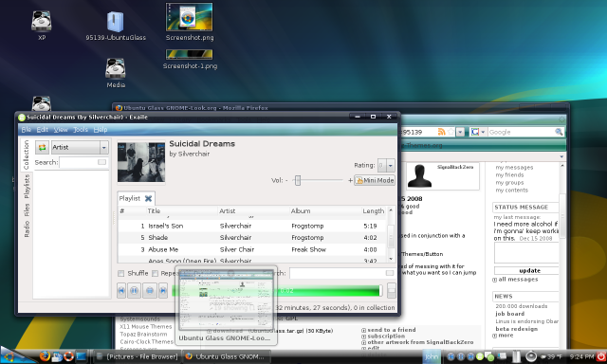Switch to the Radio side tab

pyautogui.click(x=27, y=229)
